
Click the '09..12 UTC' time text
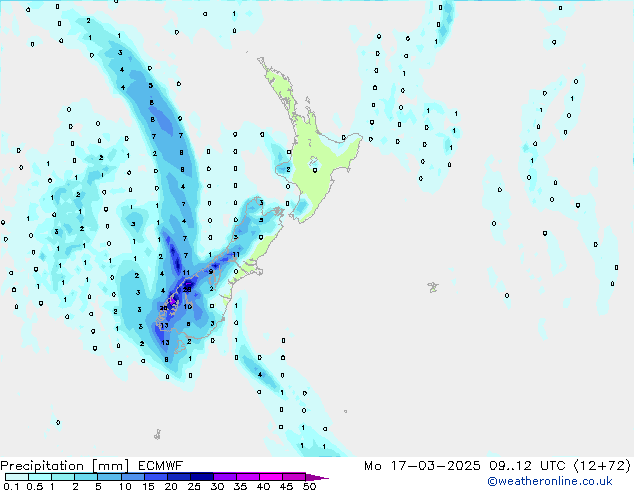[527, 466]
